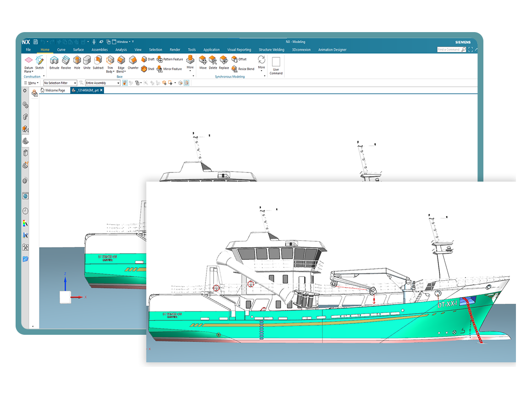This screenshot has height=399, width=532.
Task: Close the _131449ASM_.prt tab
Action: point(101,90)
